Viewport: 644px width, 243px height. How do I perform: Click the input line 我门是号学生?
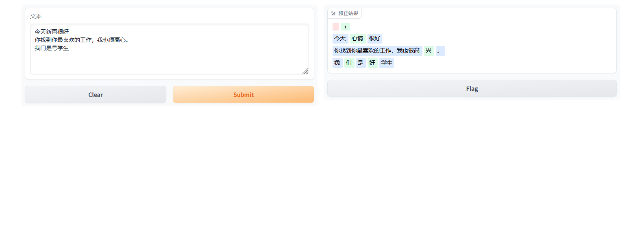pyautogui.click(x=52, y=48)
